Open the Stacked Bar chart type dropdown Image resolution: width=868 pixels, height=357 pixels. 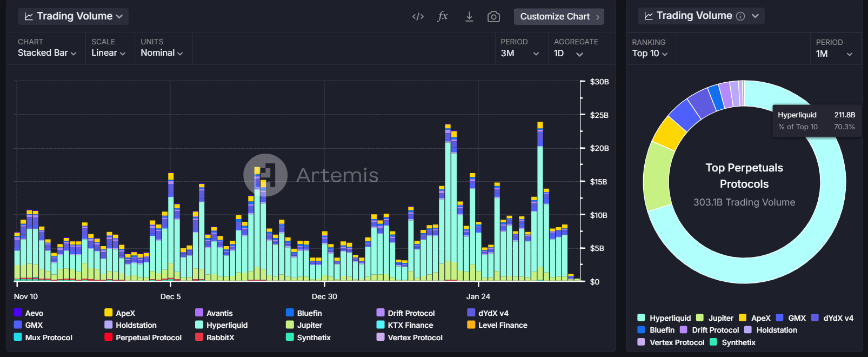[46, 53]
